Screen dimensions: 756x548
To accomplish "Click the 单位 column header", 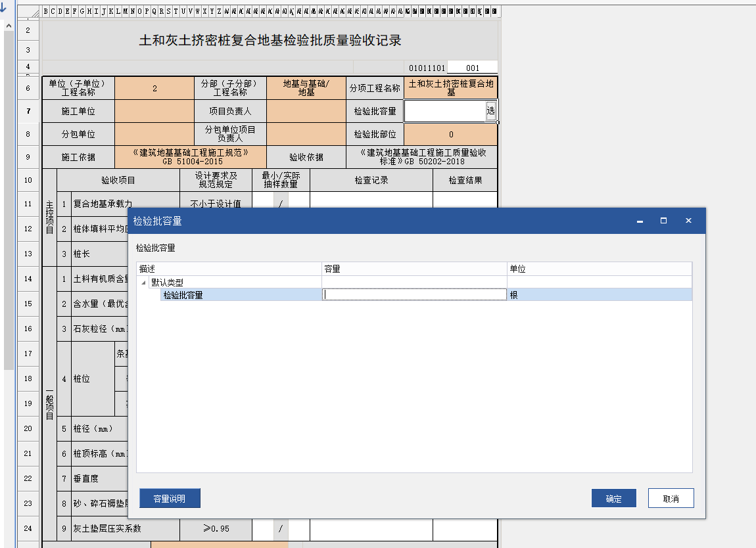I will 600,269.
